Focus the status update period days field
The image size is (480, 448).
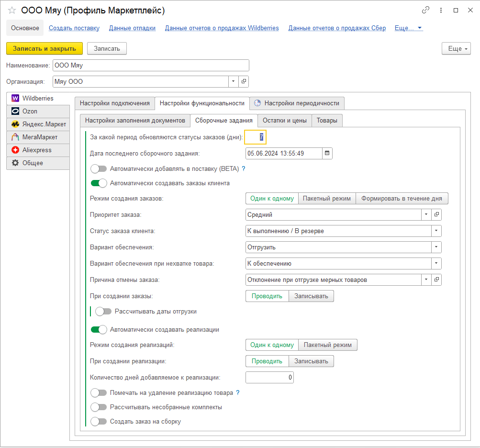pyautogui.click(x=255, y=137)
